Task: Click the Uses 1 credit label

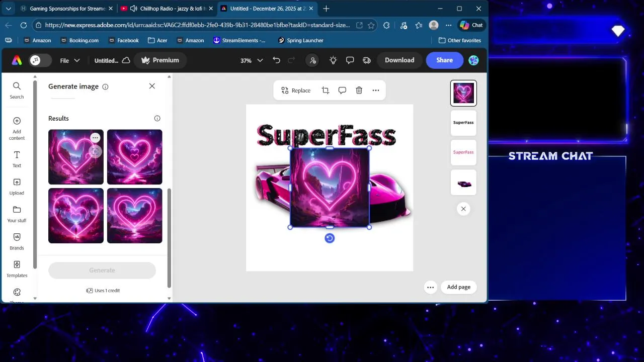Action: coord(103,291)
